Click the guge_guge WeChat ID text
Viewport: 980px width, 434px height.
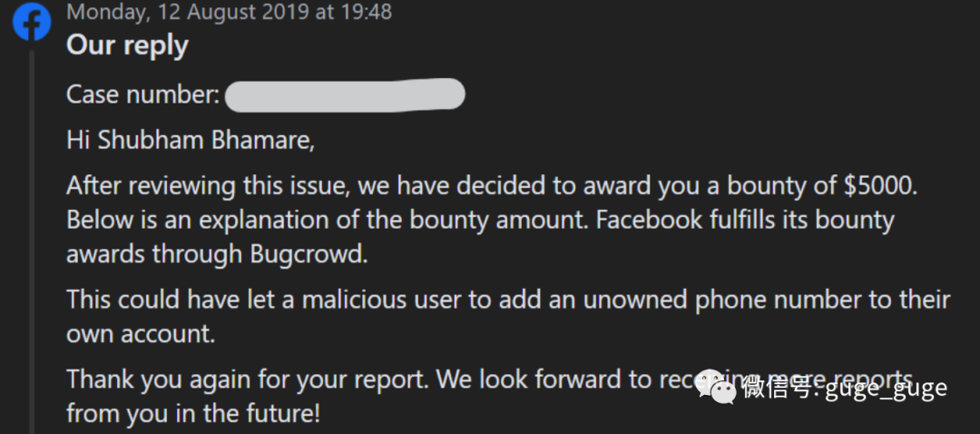point(887,389)
